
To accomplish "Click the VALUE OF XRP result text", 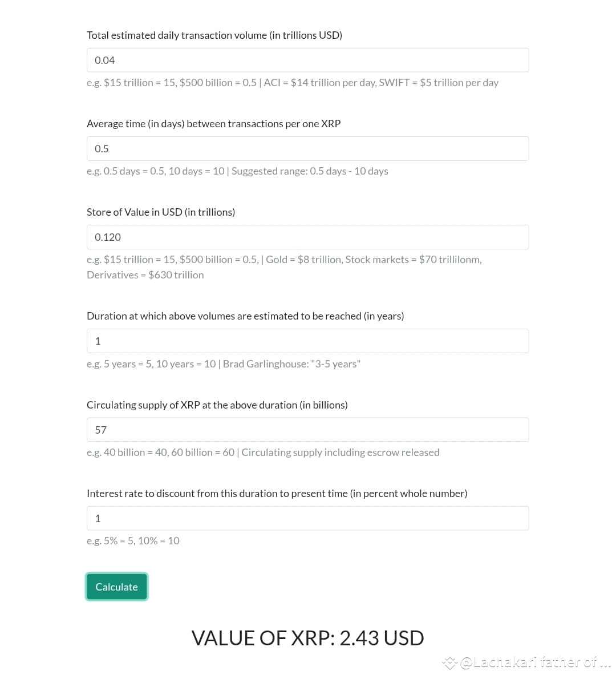I will (x=308, y=638).
